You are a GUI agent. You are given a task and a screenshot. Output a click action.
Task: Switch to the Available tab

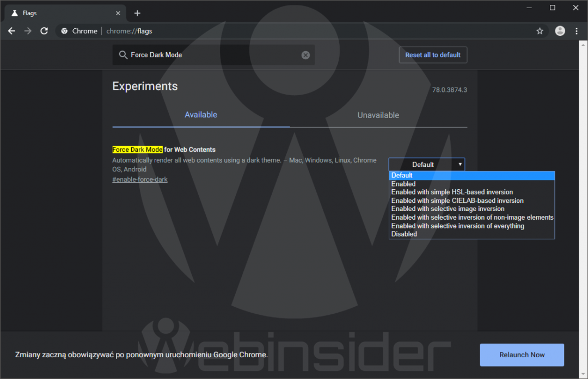pos(201,115)
